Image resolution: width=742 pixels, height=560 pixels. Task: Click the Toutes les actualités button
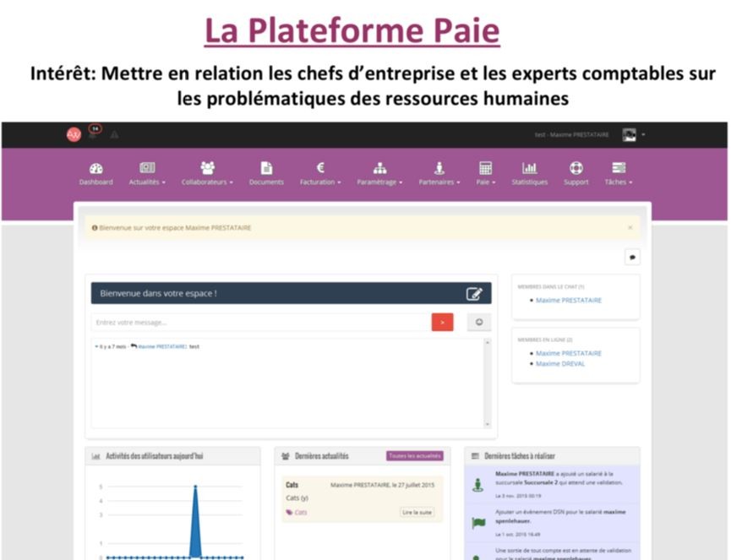(415, 456)
